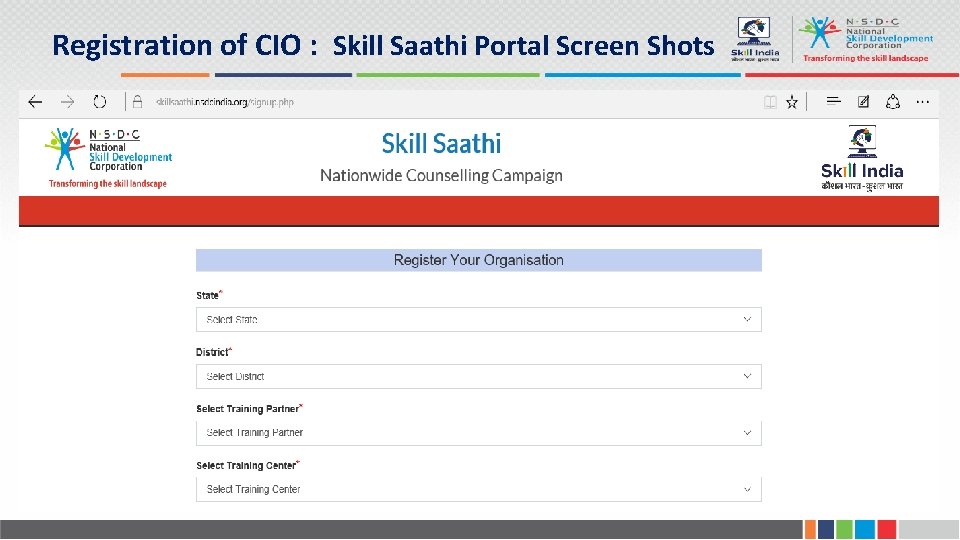Click the web note pencil icon
Image resolution: width=960 pixels, height=540 pixels.
pyautogui.click(x=863, y=102)
